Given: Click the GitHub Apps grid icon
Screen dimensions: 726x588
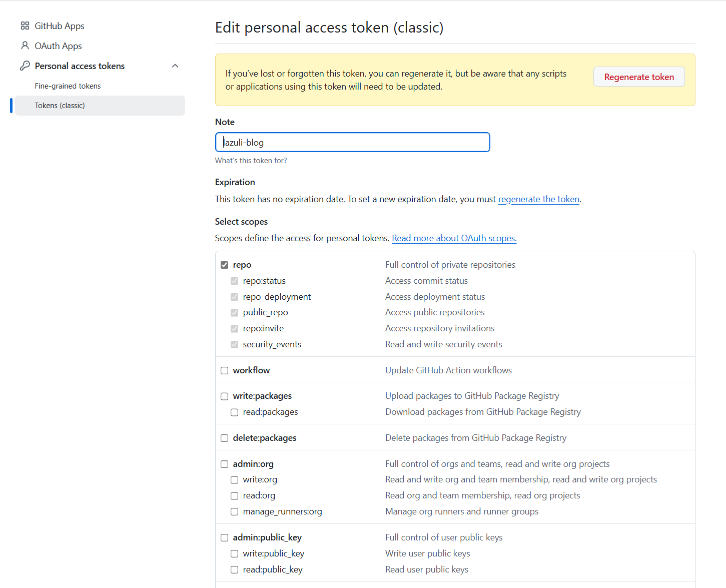Looking at the screenshot, I should 25,26.
